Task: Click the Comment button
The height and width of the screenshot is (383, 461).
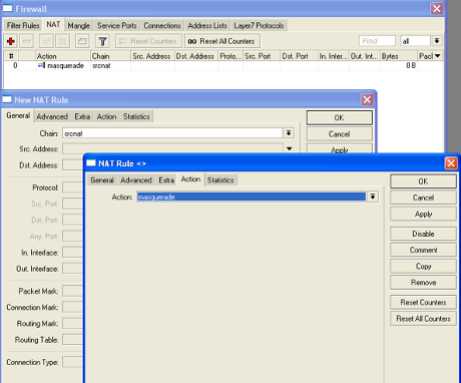Action: [x=423, y=250]
